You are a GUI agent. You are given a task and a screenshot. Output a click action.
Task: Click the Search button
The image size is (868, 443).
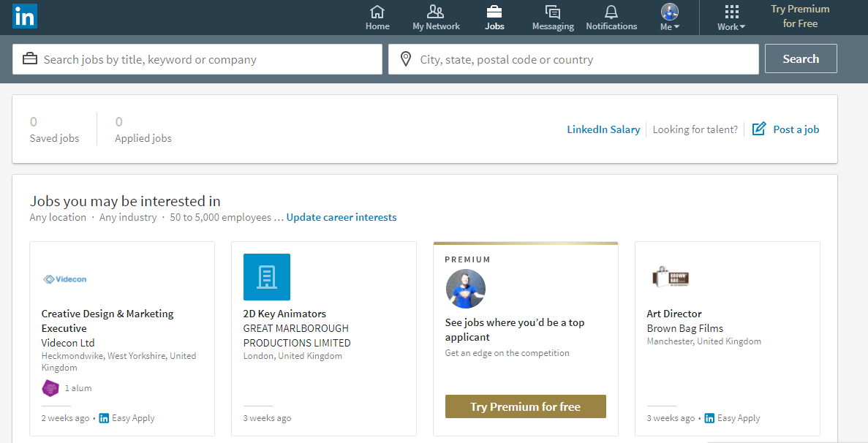[x=801, y=58]
